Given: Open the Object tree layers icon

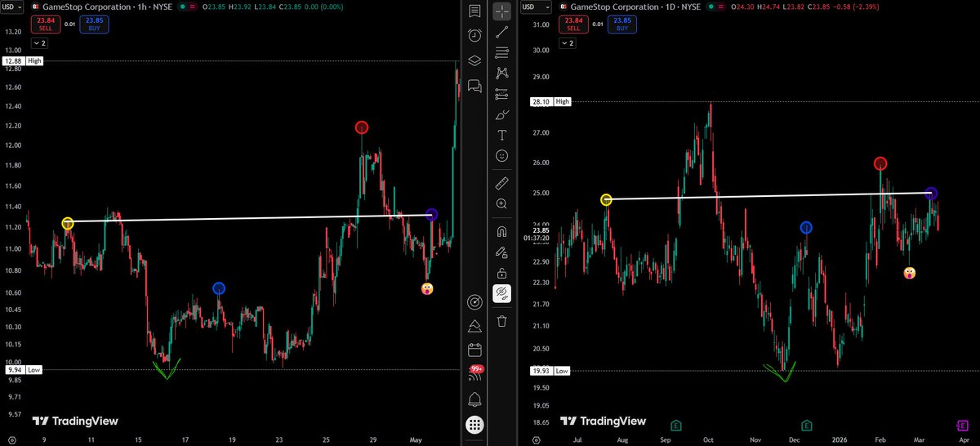Looking at the screenshot, I should (x=474, y=60).
